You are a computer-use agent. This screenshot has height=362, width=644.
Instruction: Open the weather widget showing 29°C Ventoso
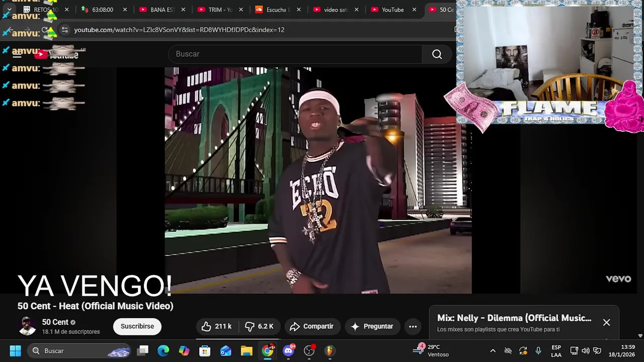pyautogui.click(x=432, y=350)
